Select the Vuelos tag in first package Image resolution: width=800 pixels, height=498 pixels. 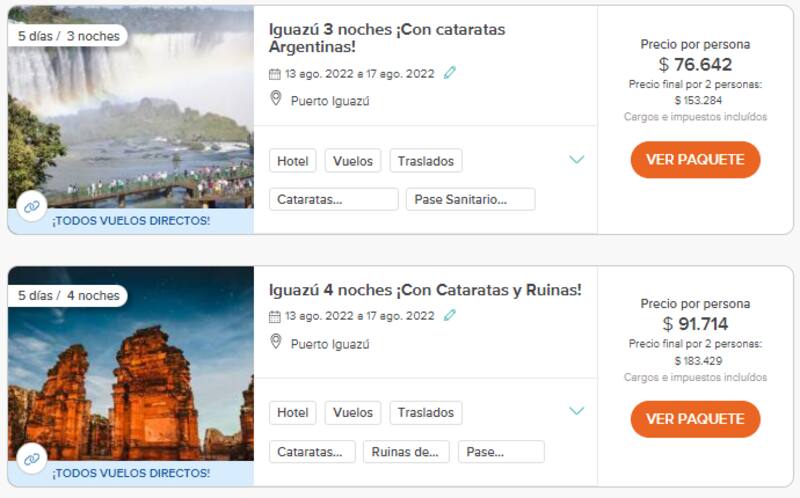(353, 161)
